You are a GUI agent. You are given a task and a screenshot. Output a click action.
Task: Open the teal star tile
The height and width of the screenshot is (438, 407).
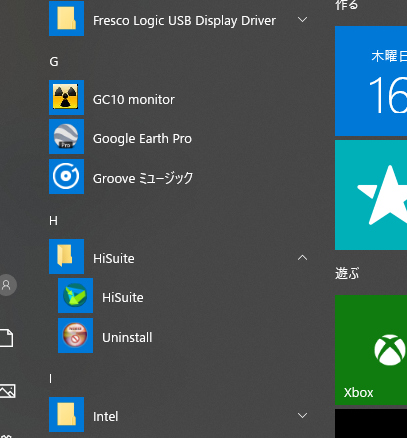[x=371, y=195]
